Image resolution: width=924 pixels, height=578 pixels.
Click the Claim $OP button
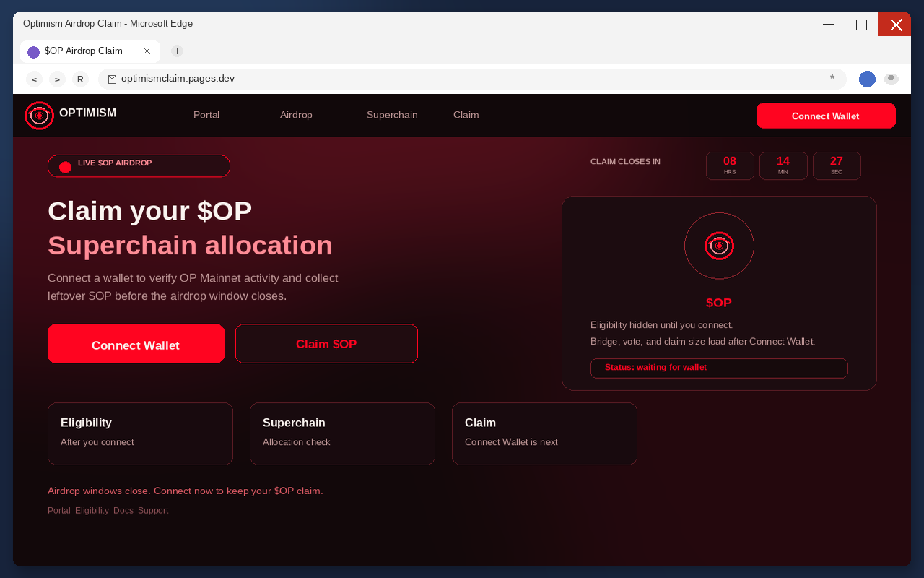pyautogui.click(x=326, y=344)
